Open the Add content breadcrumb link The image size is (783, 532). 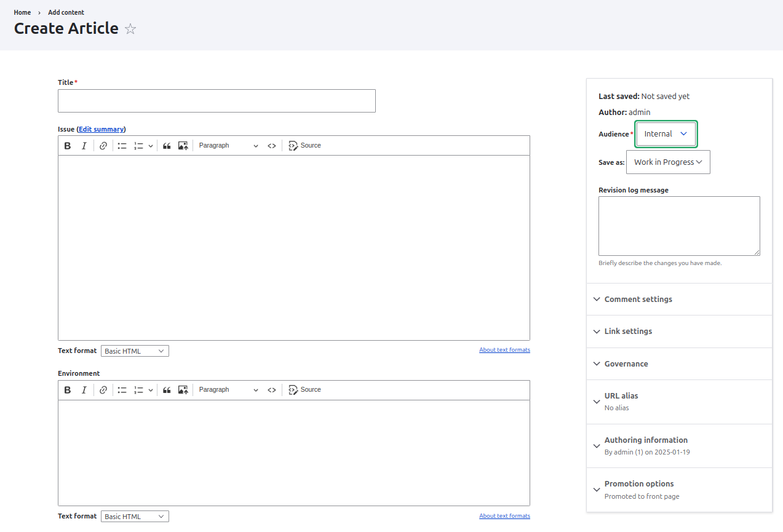coord(66,12)
